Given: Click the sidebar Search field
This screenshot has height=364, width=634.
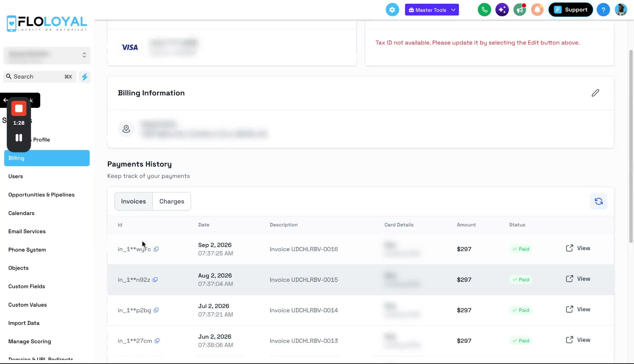Looking at the screenshot, I should [40, 77].
